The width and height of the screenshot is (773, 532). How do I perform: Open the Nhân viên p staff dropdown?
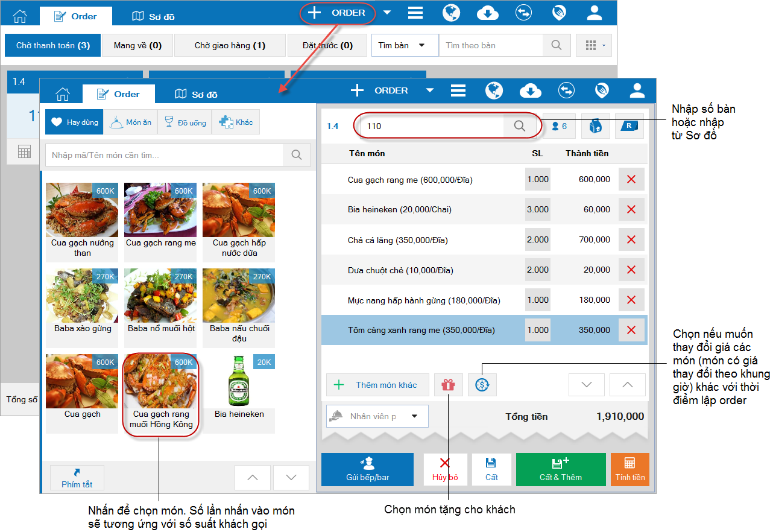(377, 416)
